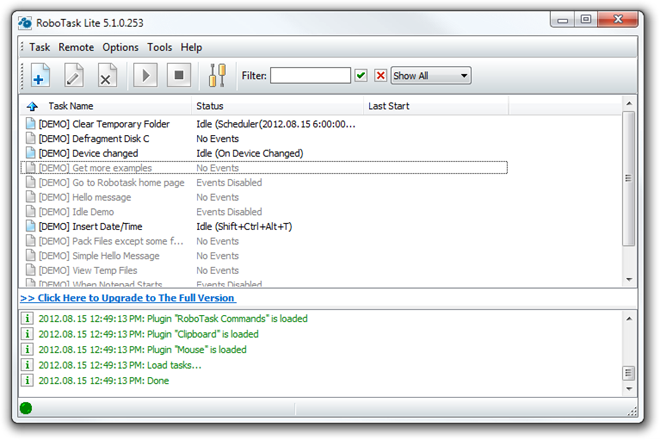Click log line ending with Load tasks...
The height and width of the screenshot is (440, 660).
120,365
